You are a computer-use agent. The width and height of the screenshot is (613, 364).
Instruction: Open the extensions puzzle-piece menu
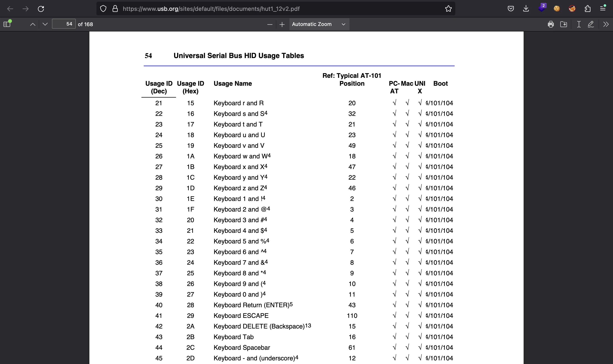point(587,9)
